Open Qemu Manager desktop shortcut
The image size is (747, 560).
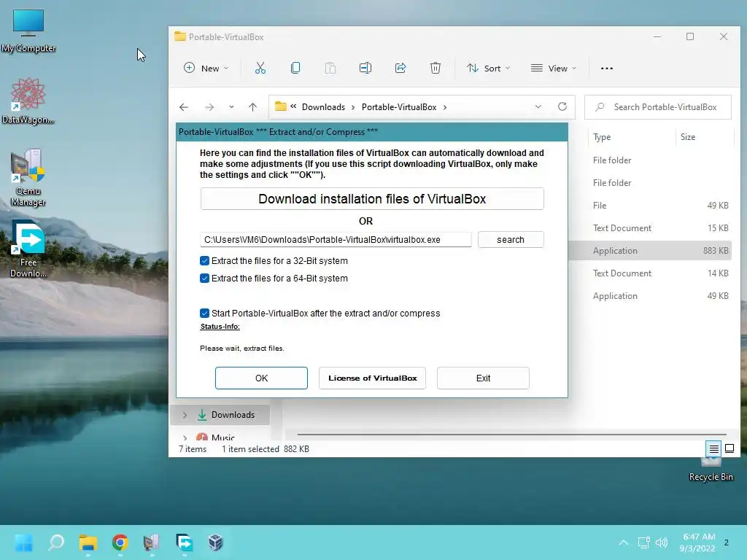click(28, 178)
